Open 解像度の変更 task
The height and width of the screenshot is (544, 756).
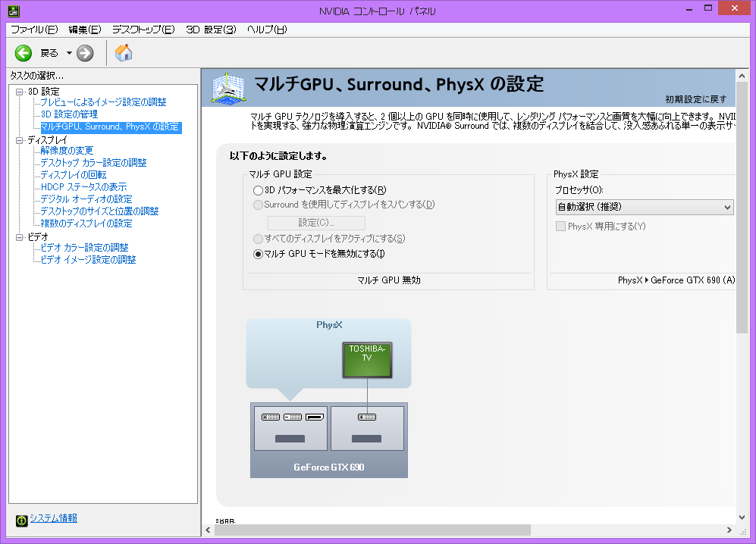[x=67, y=150]
